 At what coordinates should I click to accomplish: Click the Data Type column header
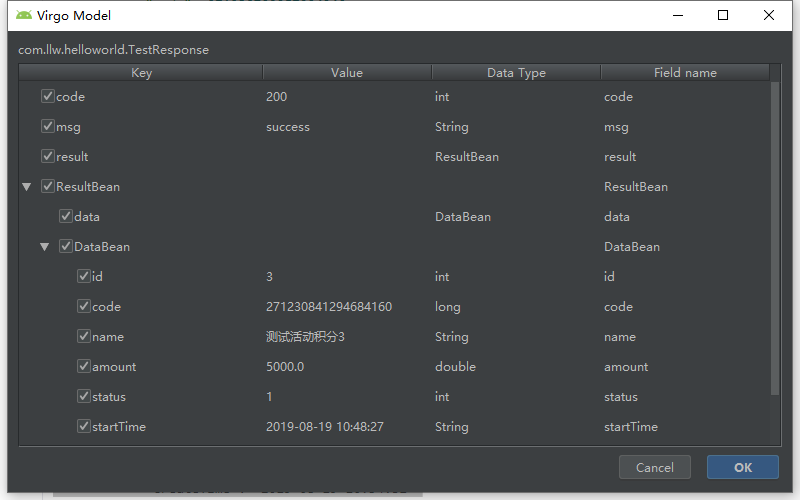pyautogui.click(x=516, y=72)
